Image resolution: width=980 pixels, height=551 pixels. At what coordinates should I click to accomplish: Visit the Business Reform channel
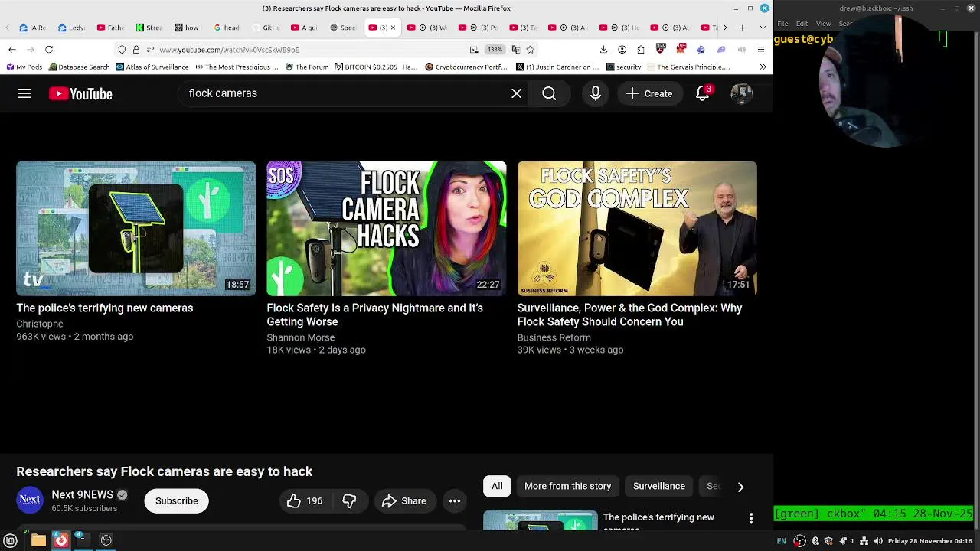(x=554, y=337)
